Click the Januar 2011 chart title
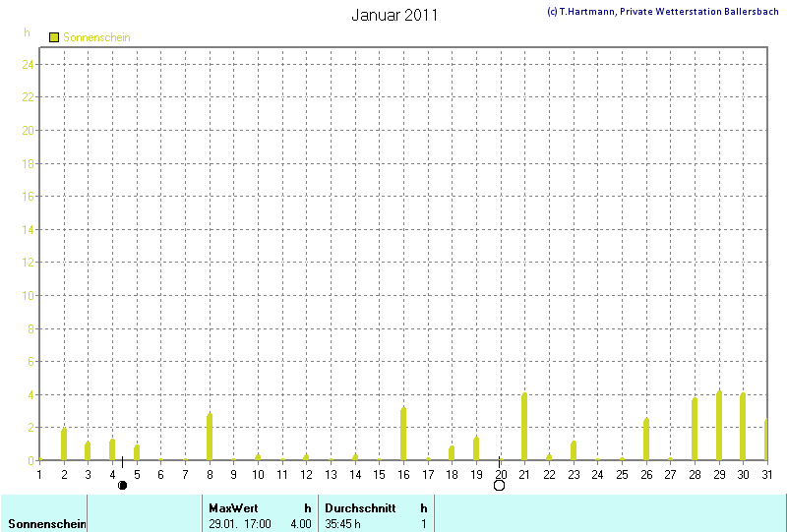The height and width of the screenshot is (532, 787). click(x=394, y=15)
